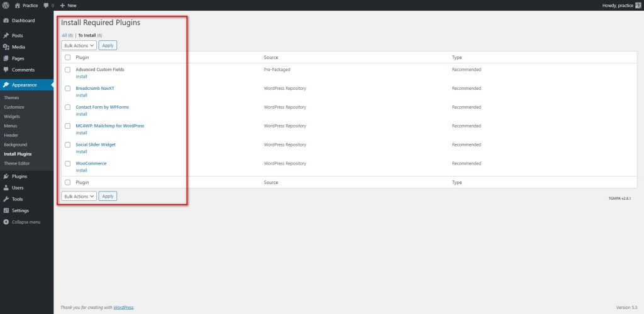Open the top Bulk Actions dropdown

point(79,45)
